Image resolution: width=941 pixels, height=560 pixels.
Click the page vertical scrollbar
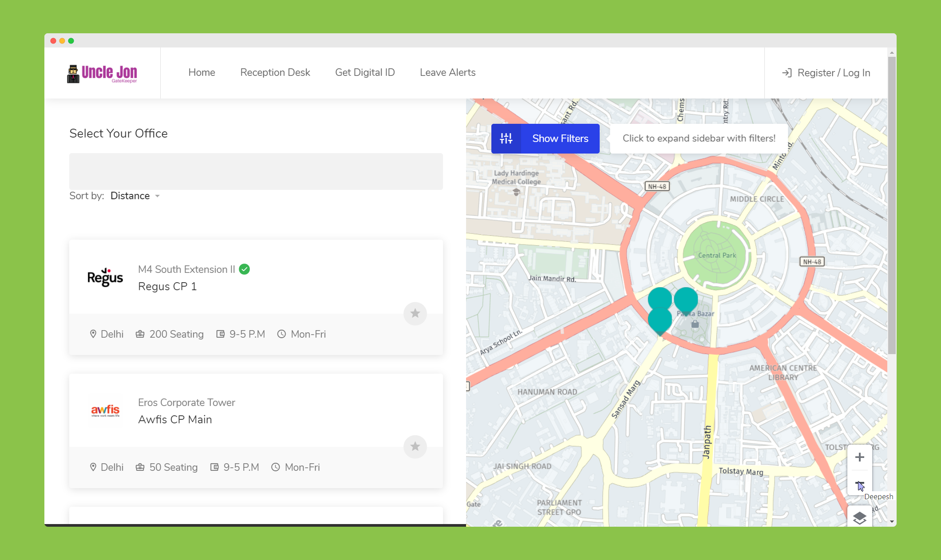tap(892, 204)
